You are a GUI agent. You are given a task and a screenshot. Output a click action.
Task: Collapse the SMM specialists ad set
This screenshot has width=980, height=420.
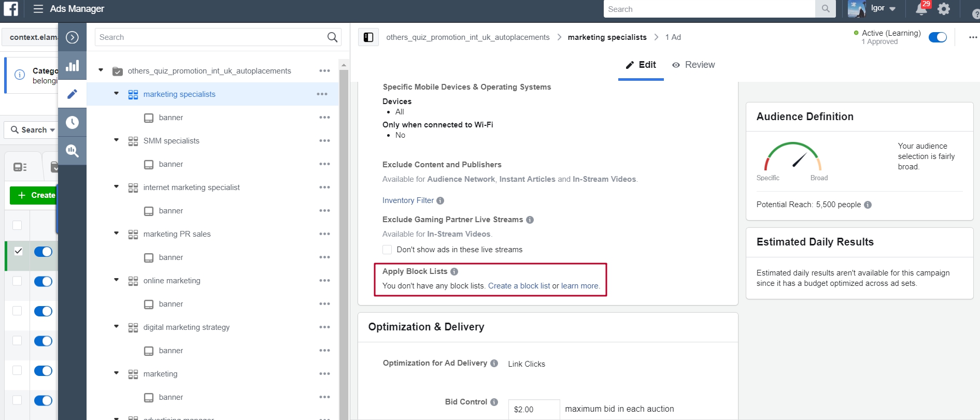click(117, 140)
